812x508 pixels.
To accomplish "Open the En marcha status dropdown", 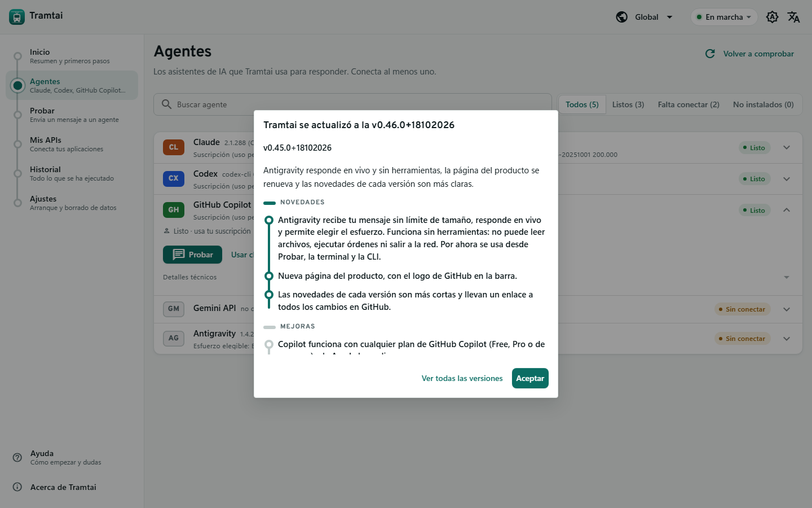I will (x=724, y=17).
